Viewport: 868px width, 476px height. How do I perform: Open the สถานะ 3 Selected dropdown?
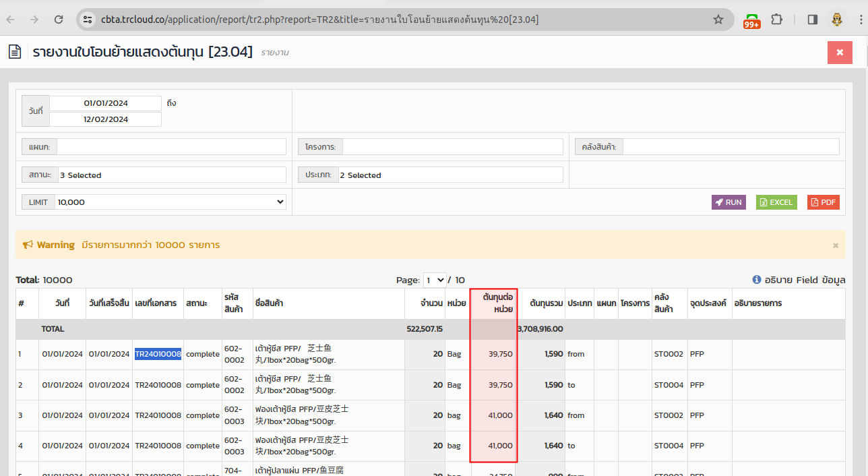(x=172, y=175)
